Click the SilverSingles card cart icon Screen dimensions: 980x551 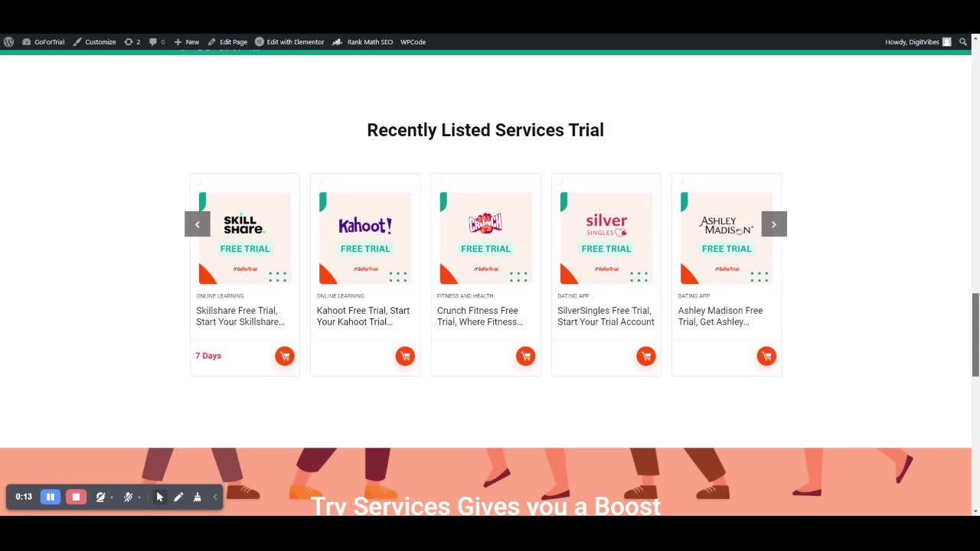(x=646, y=356)
